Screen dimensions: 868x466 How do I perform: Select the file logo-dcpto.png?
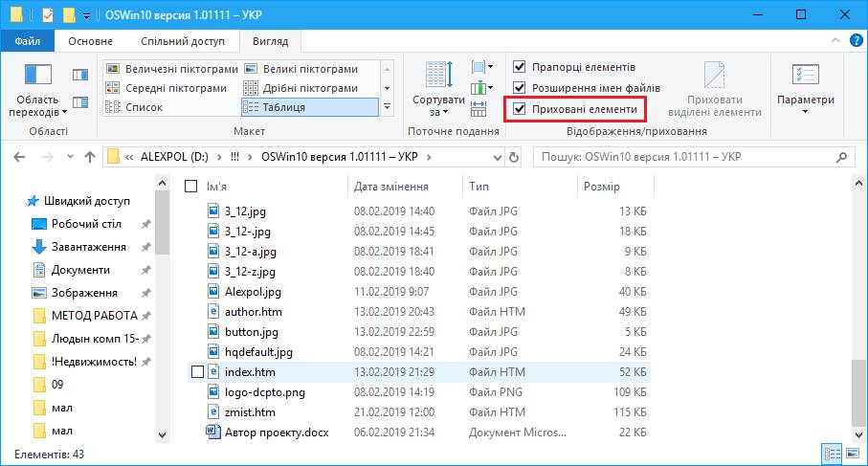(264, 392)
